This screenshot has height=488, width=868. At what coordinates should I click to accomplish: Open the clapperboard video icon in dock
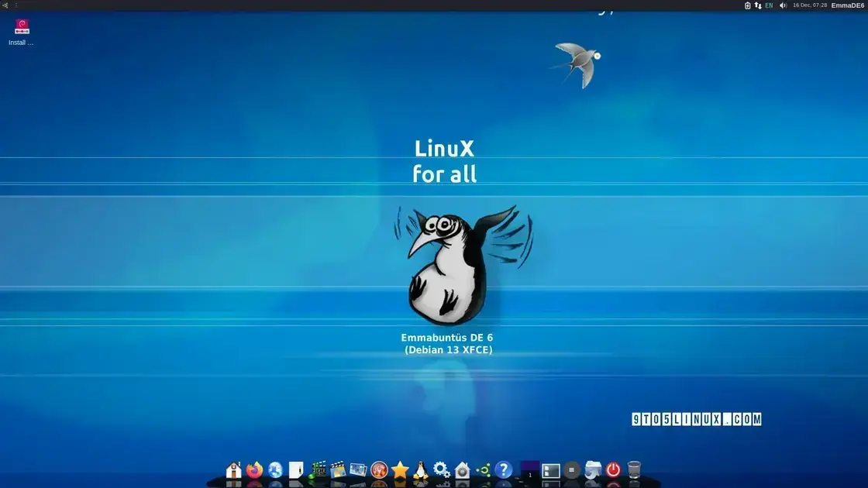[338, 469]
